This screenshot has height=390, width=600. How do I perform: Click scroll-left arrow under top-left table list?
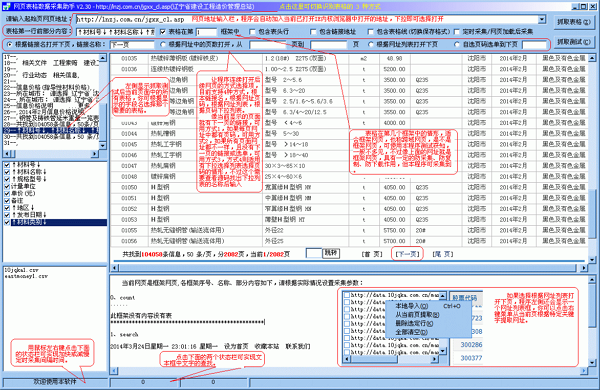pyautogui.click(x=7, y=153)
